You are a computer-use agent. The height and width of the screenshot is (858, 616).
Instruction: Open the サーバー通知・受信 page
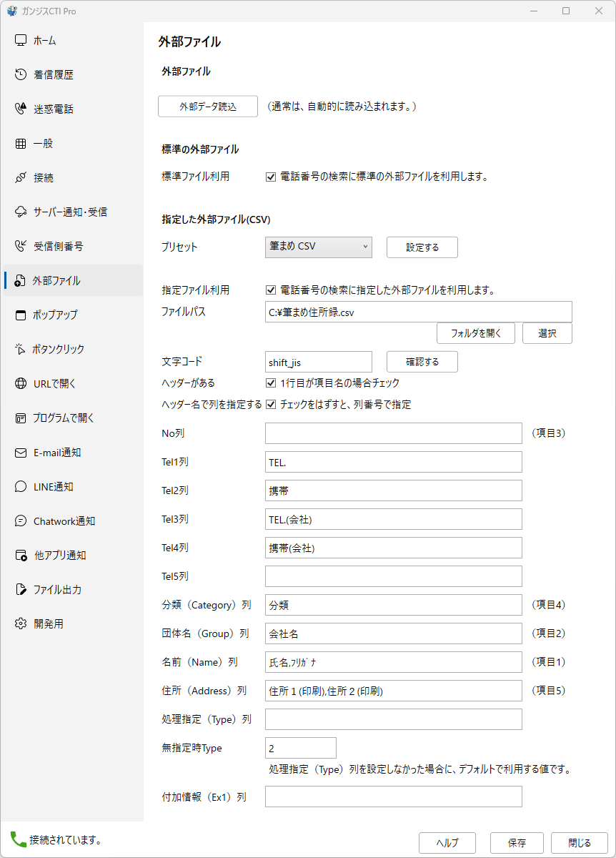coord(71,212)
